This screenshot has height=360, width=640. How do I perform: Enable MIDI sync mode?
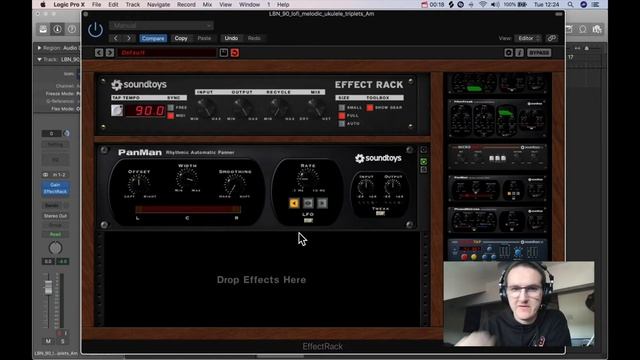171,116
